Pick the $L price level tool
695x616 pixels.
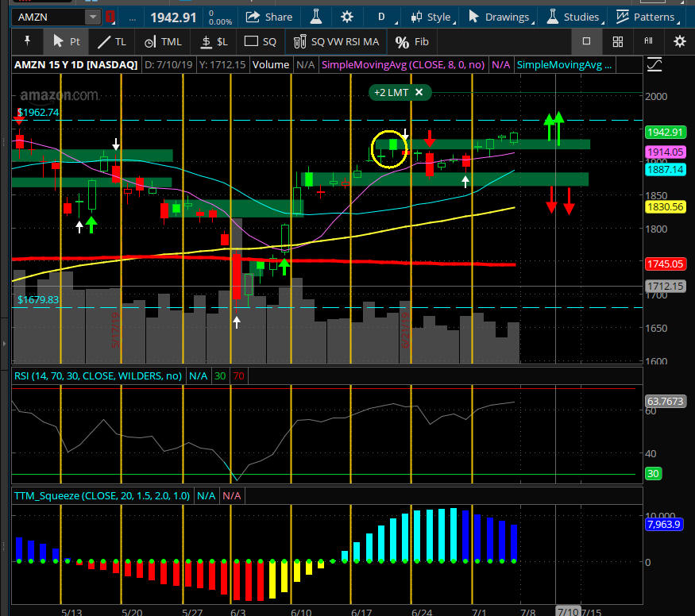click(x=213, y=41)
